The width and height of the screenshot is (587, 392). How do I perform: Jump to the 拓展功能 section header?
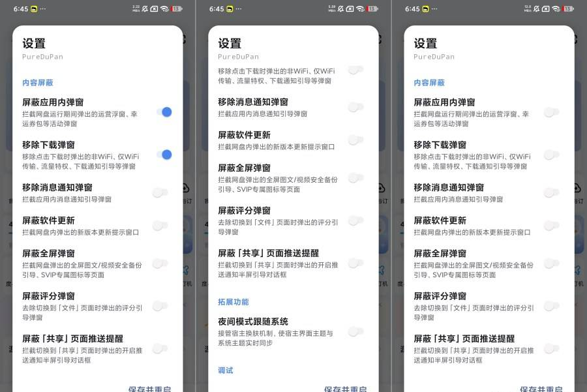pos(233,302)
